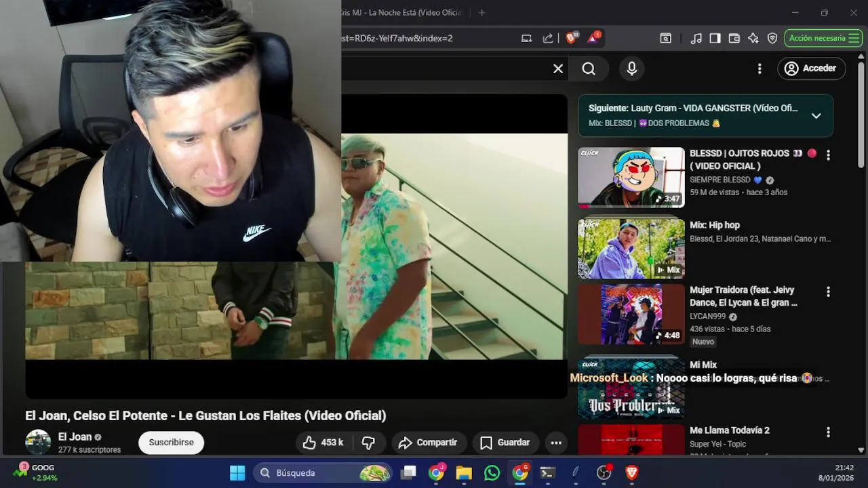The image size is (868, 488).
Task: Open the Acción necesaria browser menu
Action: pos(823,38)
